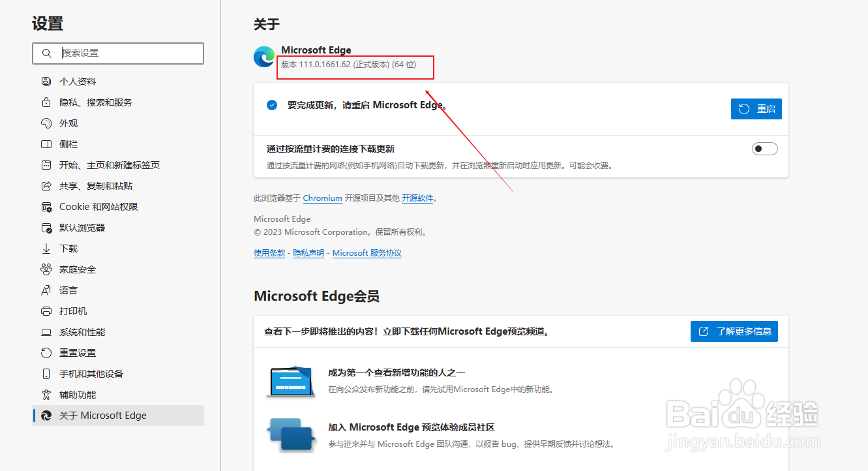The image size is (868, 471).
Task: Select 关于 Microsoft Edge menu entry
Action: coord(118,416)
